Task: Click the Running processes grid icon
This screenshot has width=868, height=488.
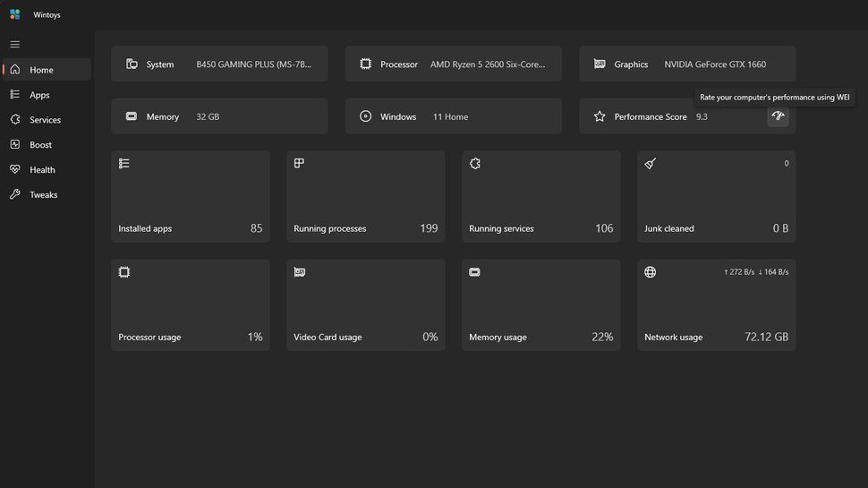Action: point(299,163)
